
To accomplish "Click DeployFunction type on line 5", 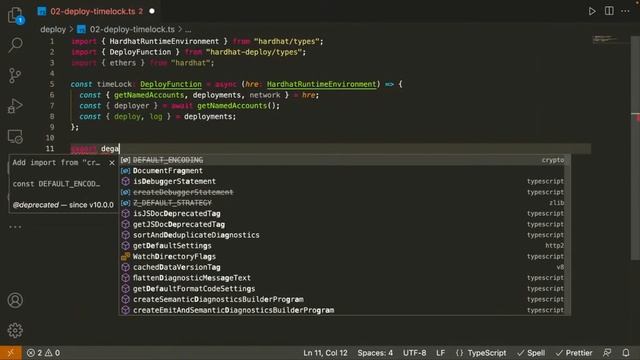I will (171, 84).
